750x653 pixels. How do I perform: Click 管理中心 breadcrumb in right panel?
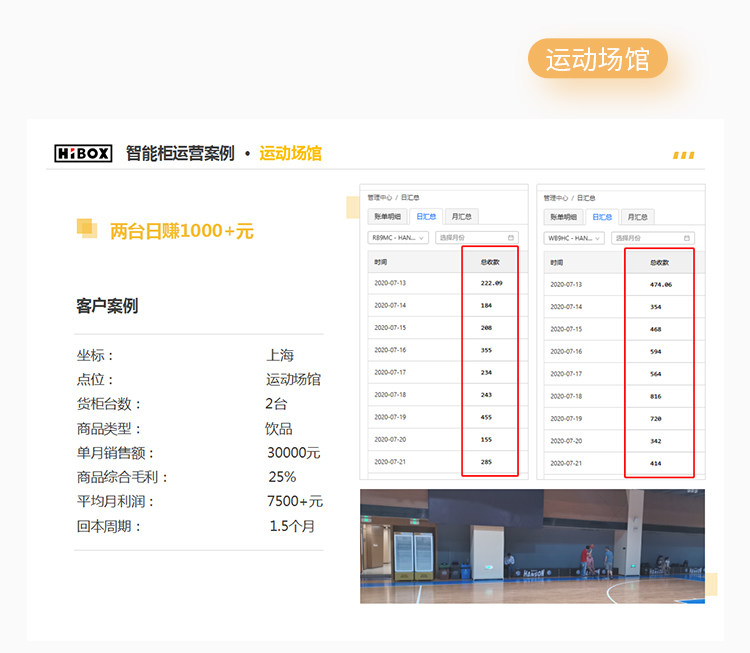point(556,198)
